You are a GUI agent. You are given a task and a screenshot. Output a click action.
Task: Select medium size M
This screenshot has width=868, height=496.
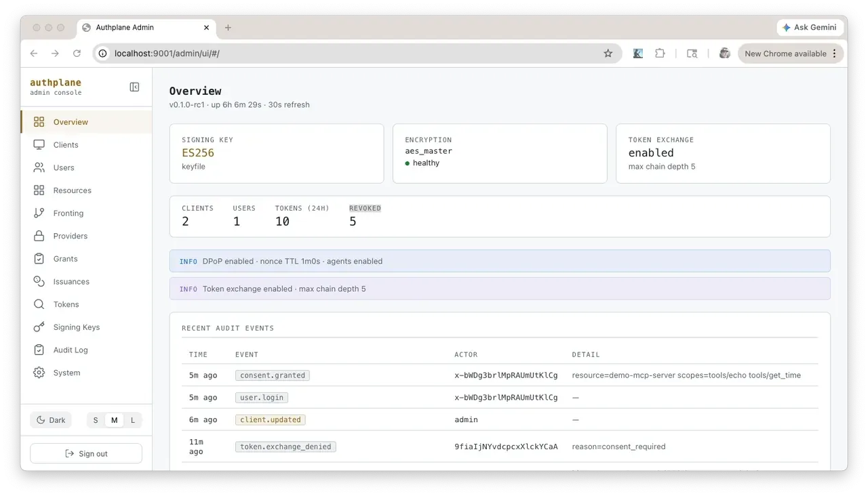point(114,420)
